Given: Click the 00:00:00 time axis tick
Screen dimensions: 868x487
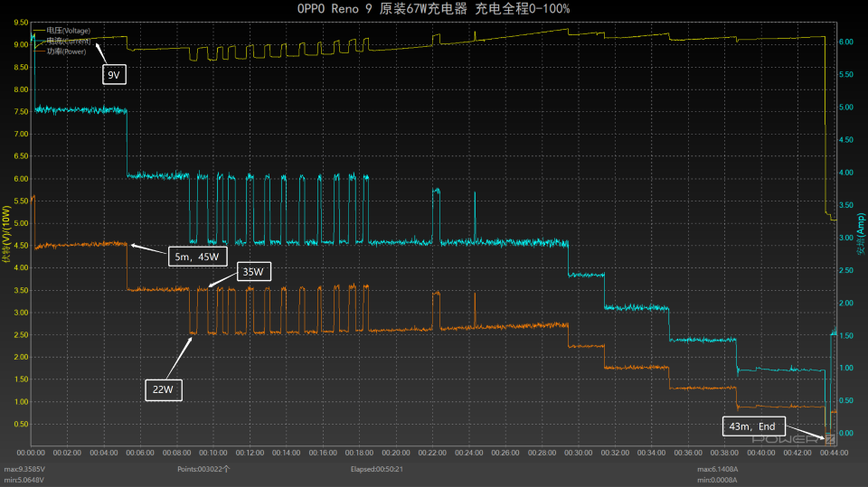Looking at the screenshot, I should click(31, 453).
